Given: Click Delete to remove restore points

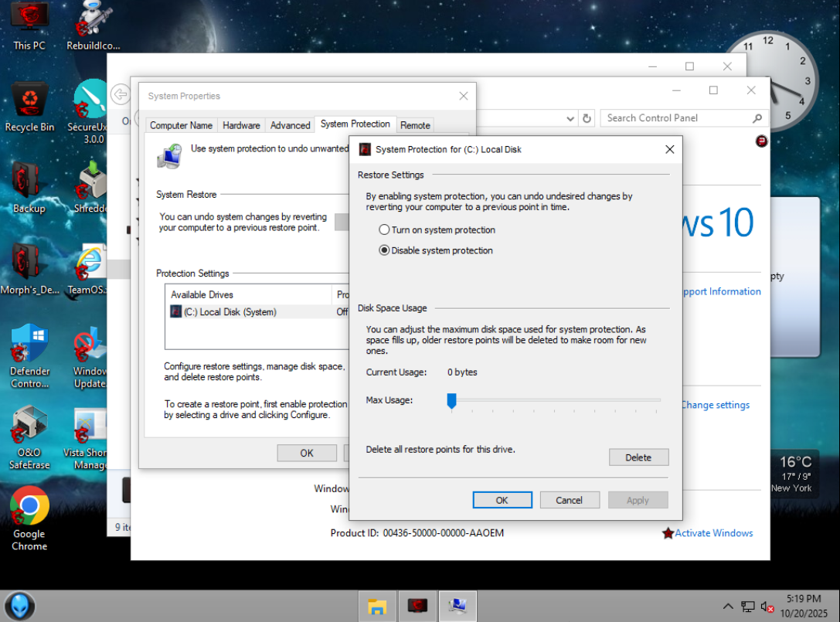Looking at the screenshot, I should pos(638,457).
